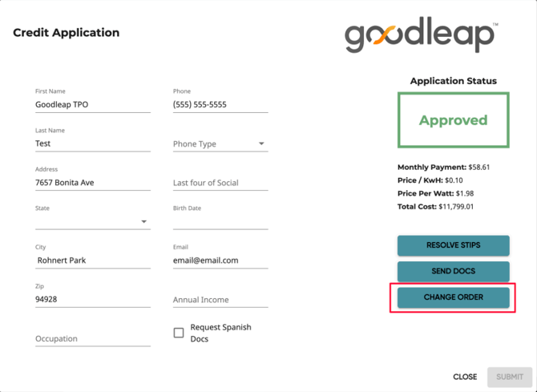The width and height of the screenshot is (537, 392).
Task: Click the Zip code field
Action: coord(92,299)
